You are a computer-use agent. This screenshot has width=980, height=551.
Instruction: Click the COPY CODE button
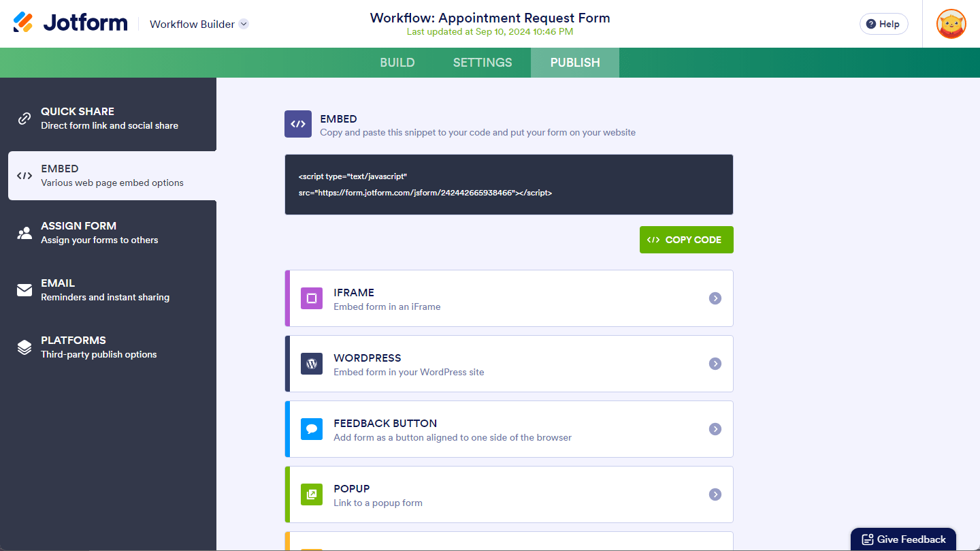tap(687, 240)
